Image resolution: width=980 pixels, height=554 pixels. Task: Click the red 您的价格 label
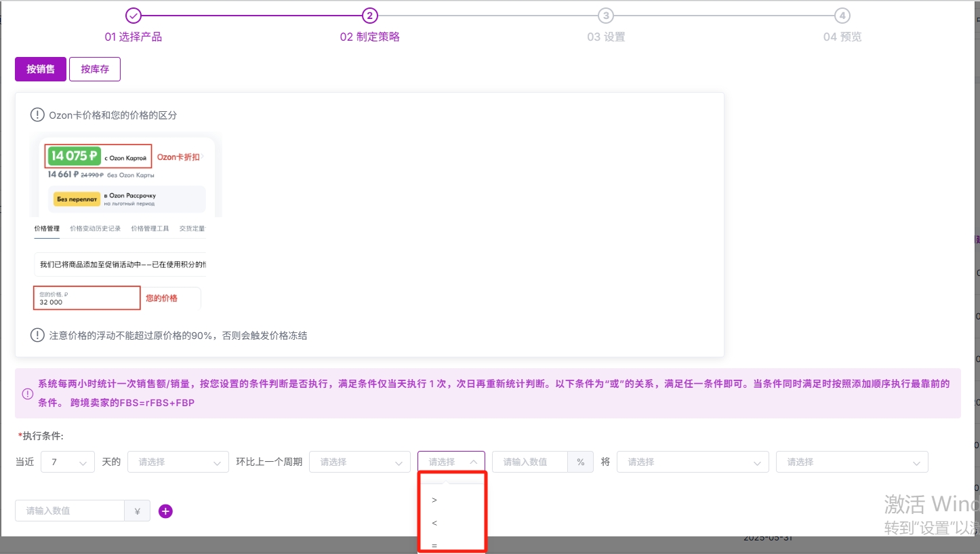coord(161,298)
